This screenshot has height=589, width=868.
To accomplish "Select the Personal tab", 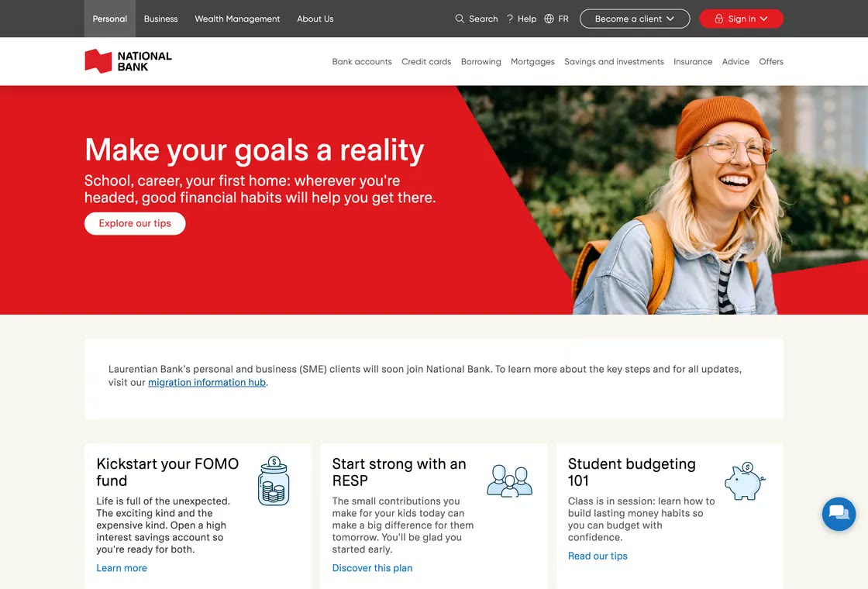I will pos(109,19).
